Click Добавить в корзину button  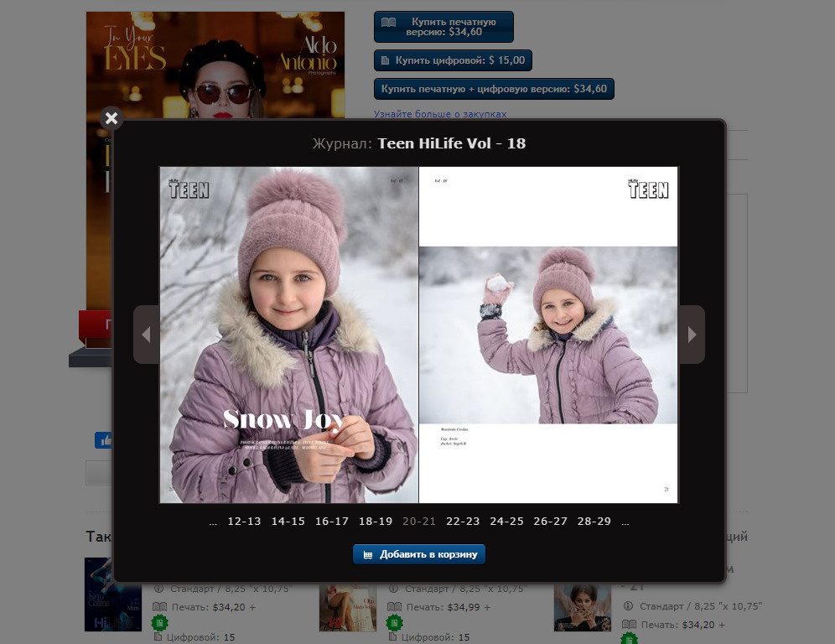(419, 554)
